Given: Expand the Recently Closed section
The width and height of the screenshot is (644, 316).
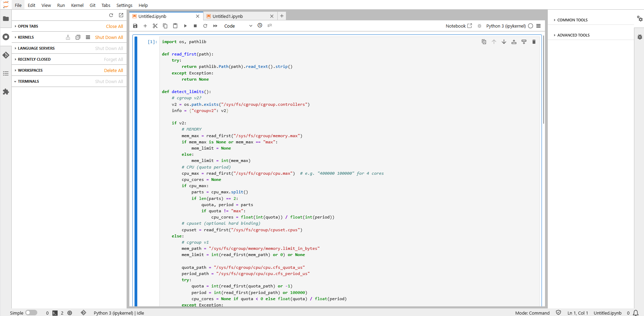Looking at the screenshot, I should (x=32, y=59).
